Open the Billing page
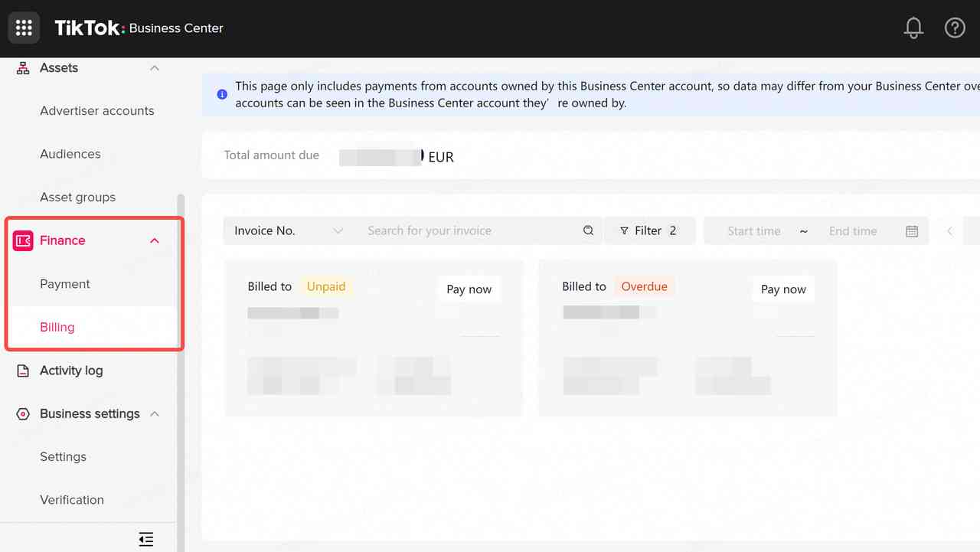980x552 pixels. pos(57,326)
